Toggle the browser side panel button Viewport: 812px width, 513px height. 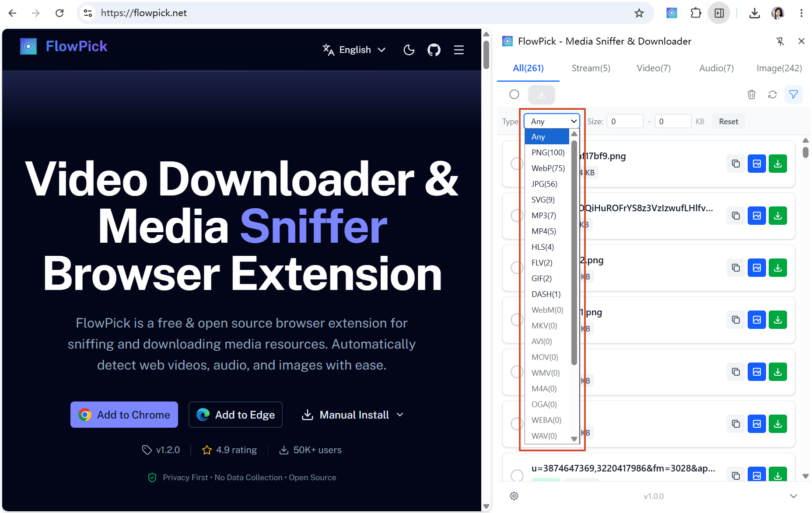tap(719, 13)
